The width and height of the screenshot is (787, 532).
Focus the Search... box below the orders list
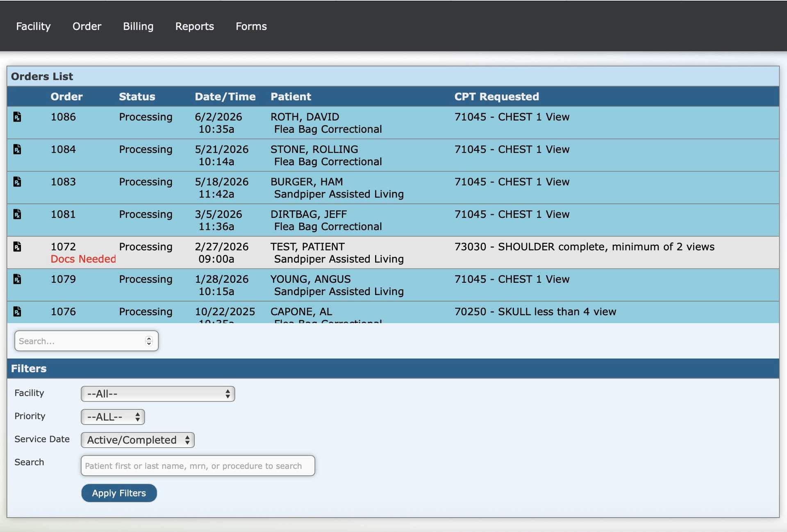86,341
